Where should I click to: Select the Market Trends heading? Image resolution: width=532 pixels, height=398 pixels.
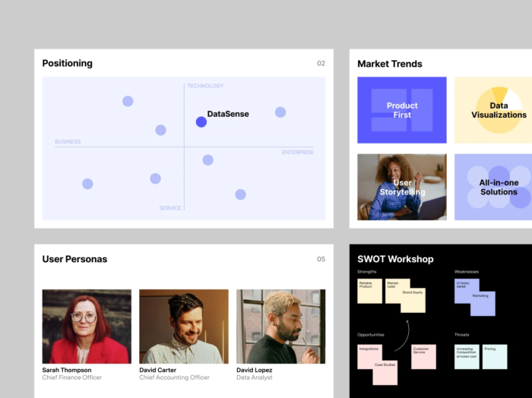(390, 64)
